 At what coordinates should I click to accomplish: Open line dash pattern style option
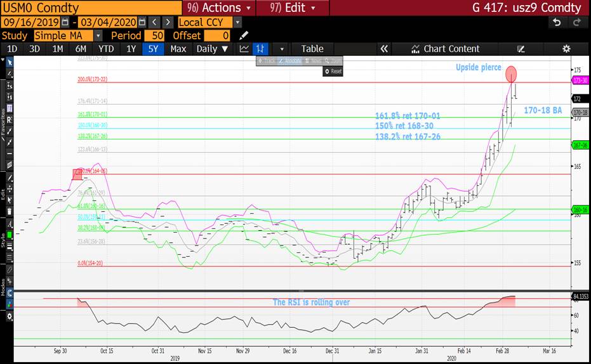(x=10, y=258)
